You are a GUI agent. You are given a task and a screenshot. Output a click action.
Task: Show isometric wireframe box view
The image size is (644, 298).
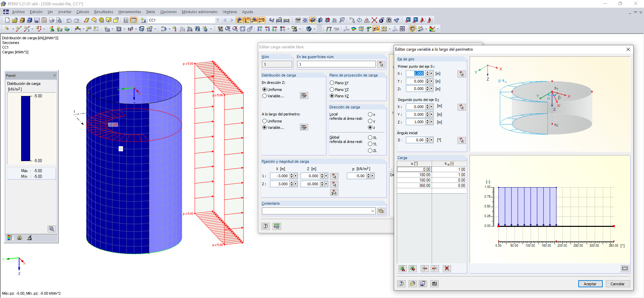pos(243,29)
